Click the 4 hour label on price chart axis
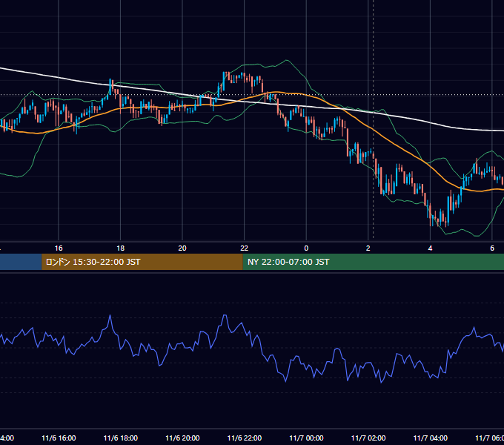504x445 pixels. click(x=430, y=248)
